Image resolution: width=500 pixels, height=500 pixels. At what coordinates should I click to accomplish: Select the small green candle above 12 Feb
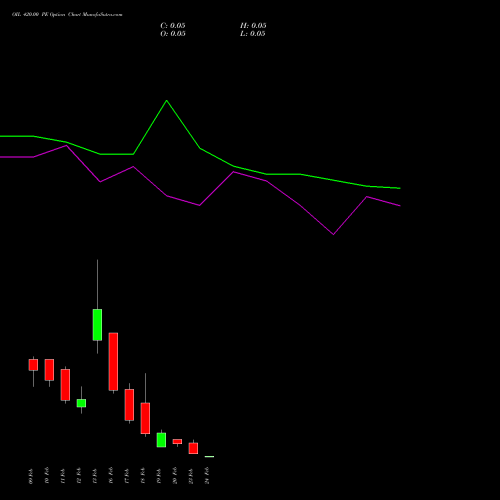click(81, 403)
